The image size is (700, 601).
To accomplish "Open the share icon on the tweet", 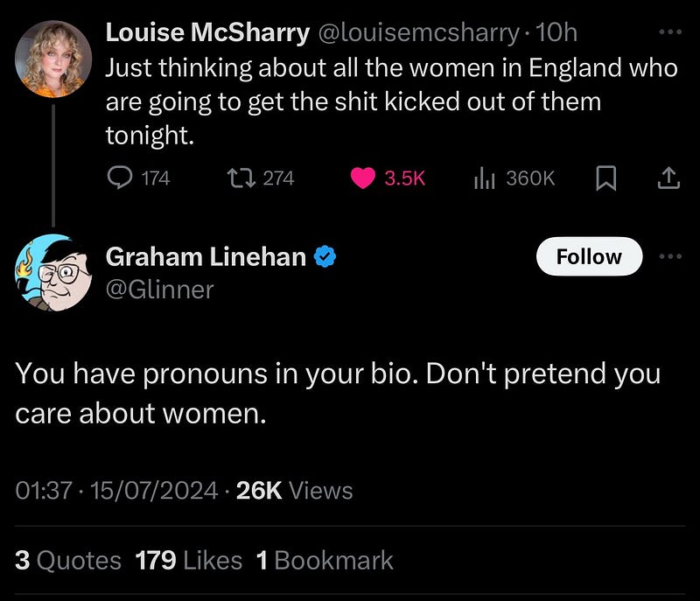I will pyautogui.click(x=669, y=177).
